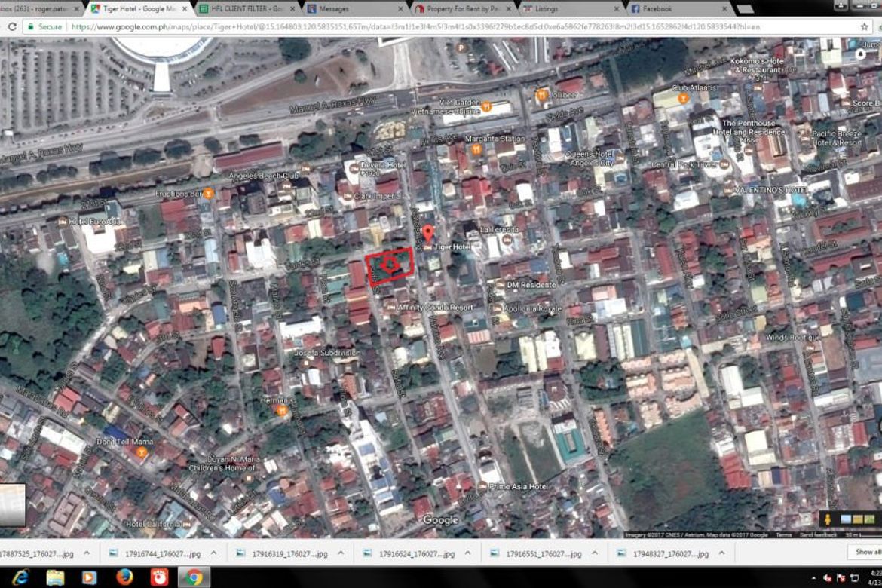Screen dimensions: 882x588
Task: Expand options for 17916624_176027 download
Action: pyautogui.click(x=468, y=553)
